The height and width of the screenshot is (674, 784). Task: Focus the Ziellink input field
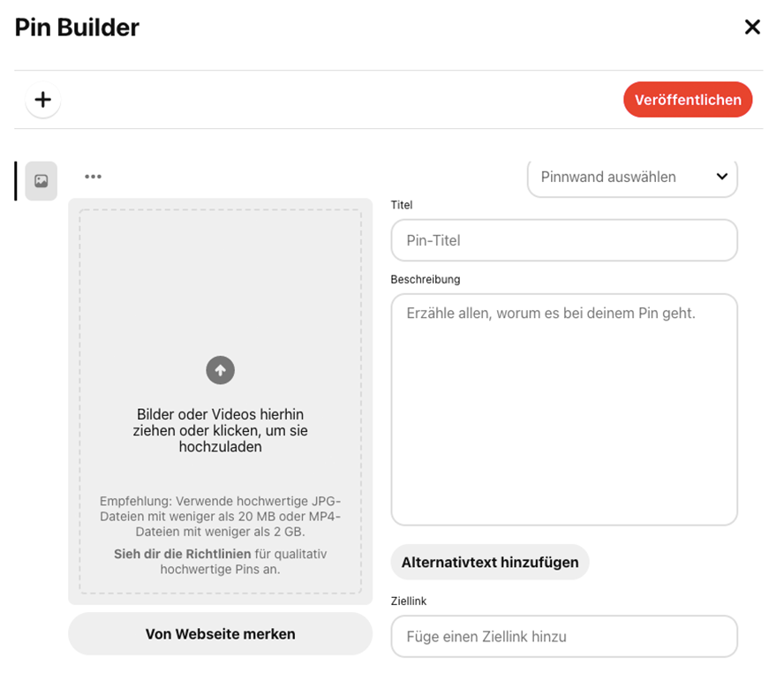click(564, 637)
